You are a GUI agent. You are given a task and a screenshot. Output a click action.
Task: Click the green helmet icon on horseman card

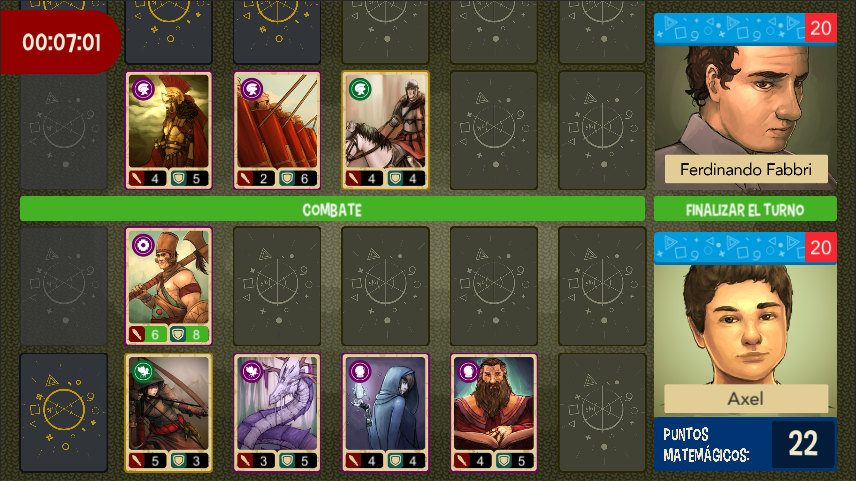point(360,89)
